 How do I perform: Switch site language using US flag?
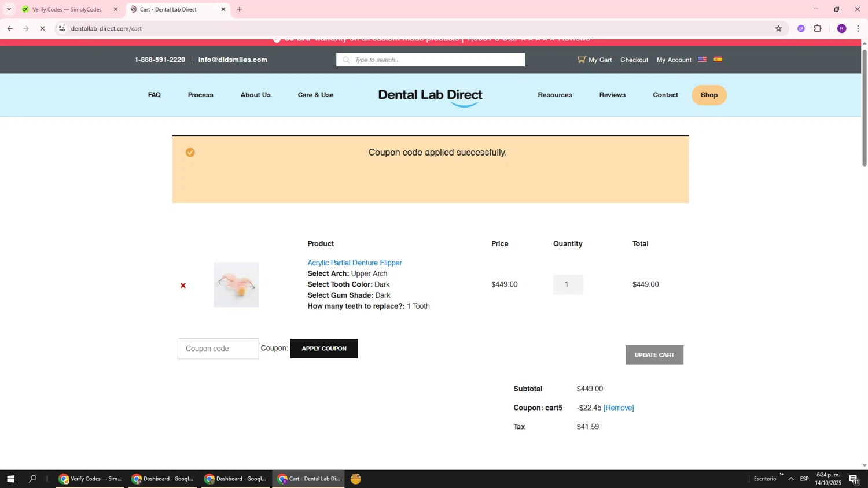click(702, 59)
